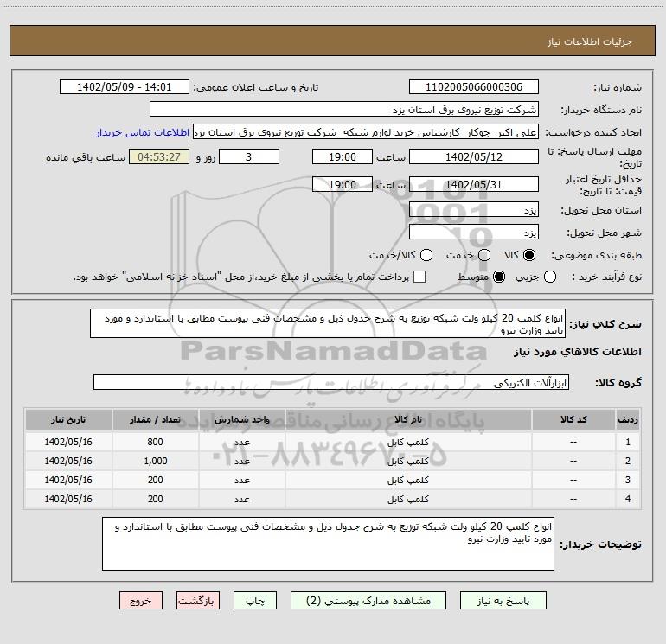Image resolution: width=666 pixels, height=644 pixels.
Task: Open مشاهده مدارک پیوستی (2) button
Action: click(368, 600)
